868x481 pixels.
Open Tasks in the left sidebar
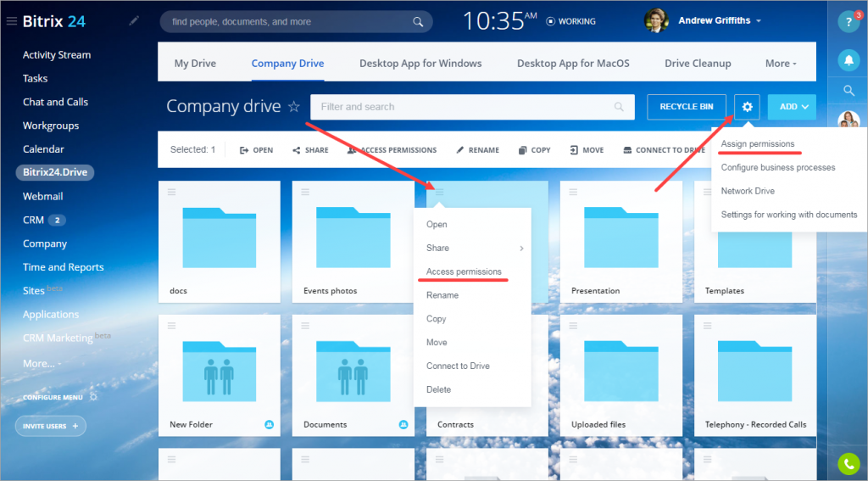point(35,79)
